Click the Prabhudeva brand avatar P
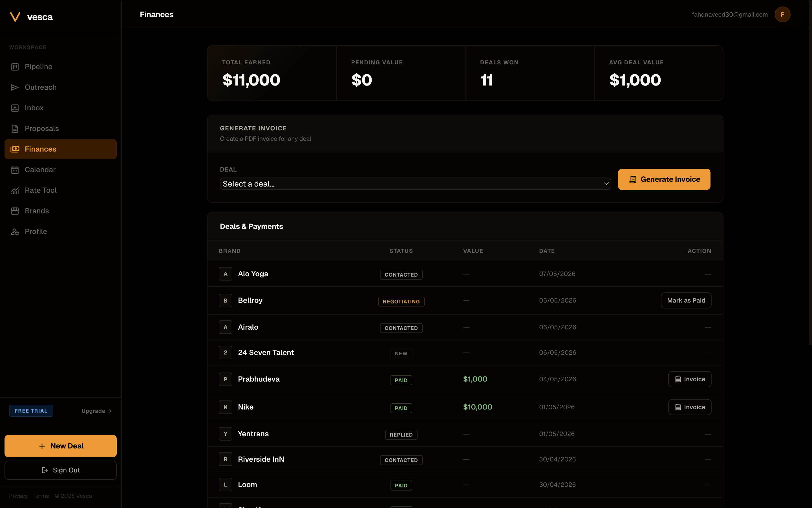812x508 pixels. [226, 379]
